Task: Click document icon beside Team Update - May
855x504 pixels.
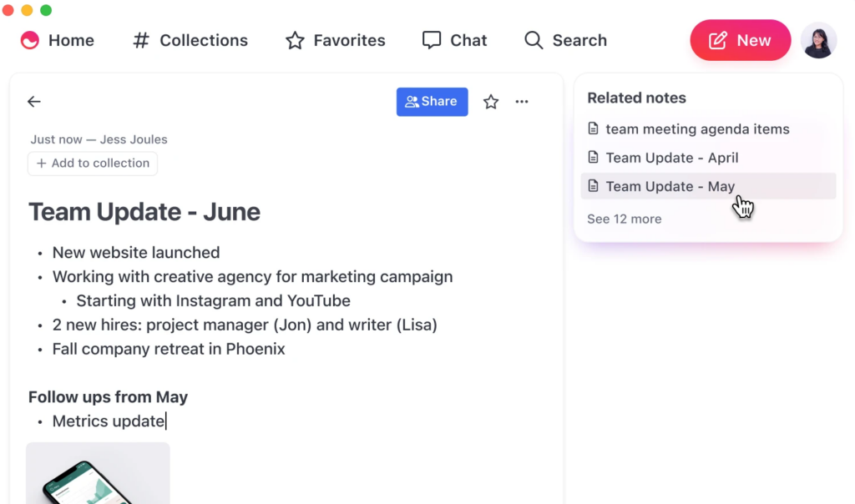Action: coord(594,186)
